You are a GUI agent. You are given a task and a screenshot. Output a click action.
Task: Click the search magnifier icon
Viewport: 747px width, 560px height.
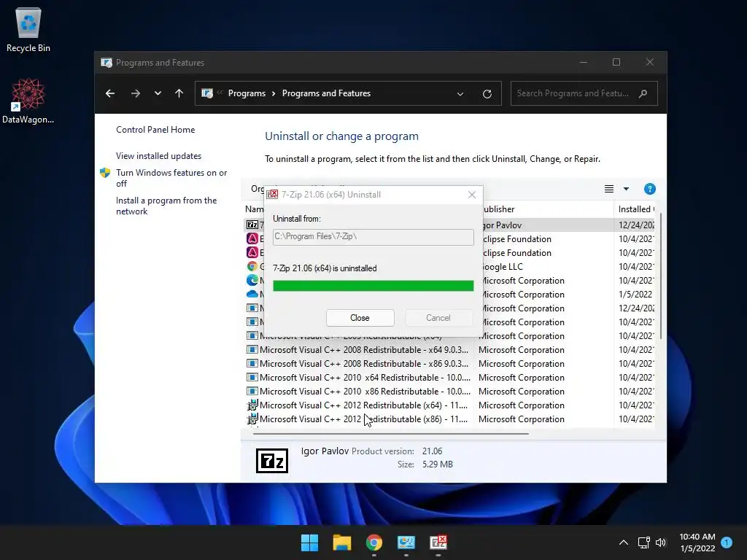point(643,93)
